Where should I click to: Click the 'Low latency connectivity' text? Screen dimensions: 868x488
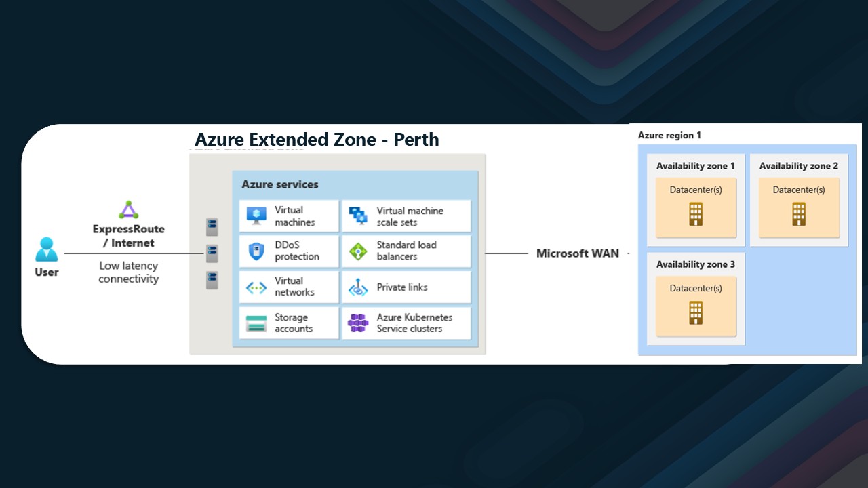tap(128, 272)
